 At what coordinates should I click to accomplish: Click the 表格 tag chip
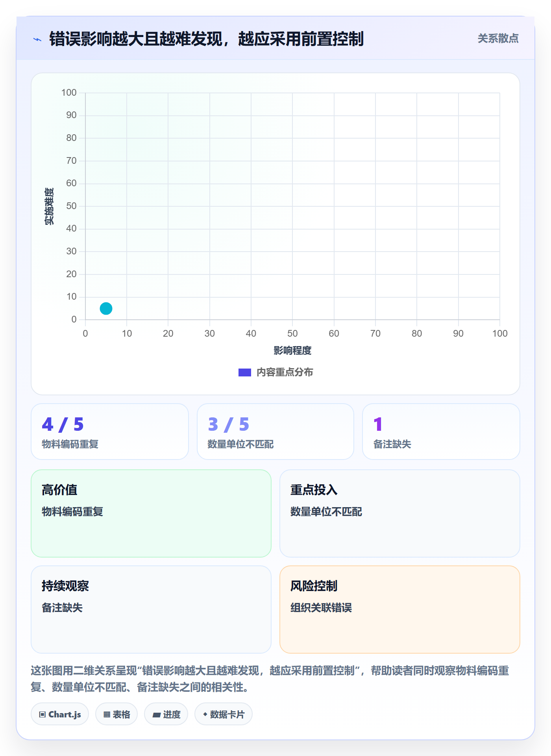[x=116, y=714]
